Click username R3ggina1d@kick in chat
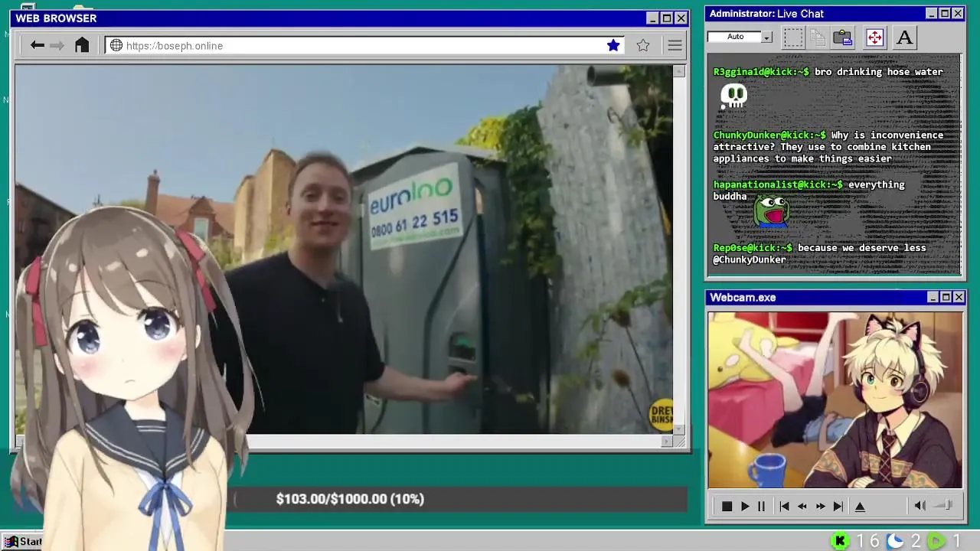Image resolution: width=980 pixels, height=551 pixels. point(761,72)
